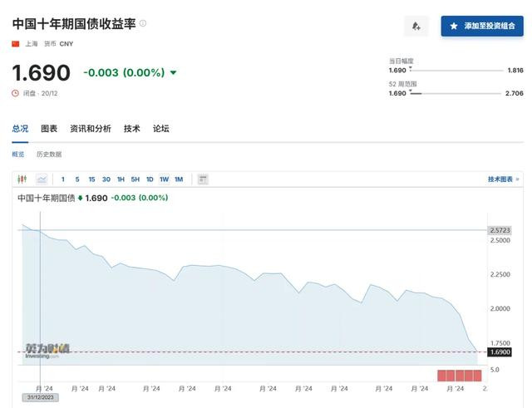
Task: Click the clock icon next to 闭盘
Action: tap(15, 93)
